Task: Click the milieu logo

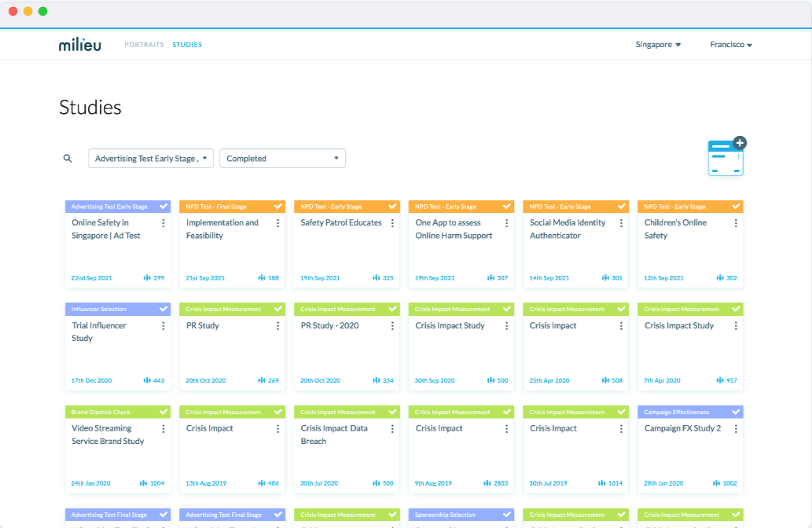Action: 79,44
